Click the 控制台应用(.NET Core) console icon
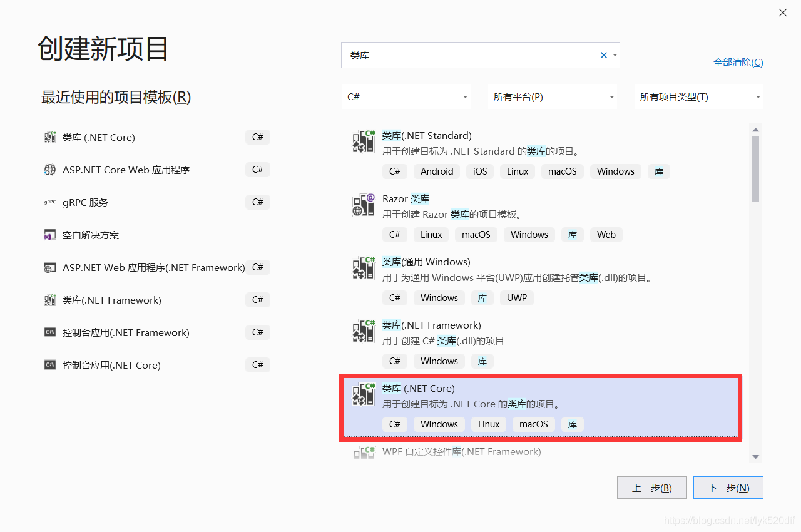Image resolution: width=801 pixels, height=532 pixels. click(x=50, y=366)
